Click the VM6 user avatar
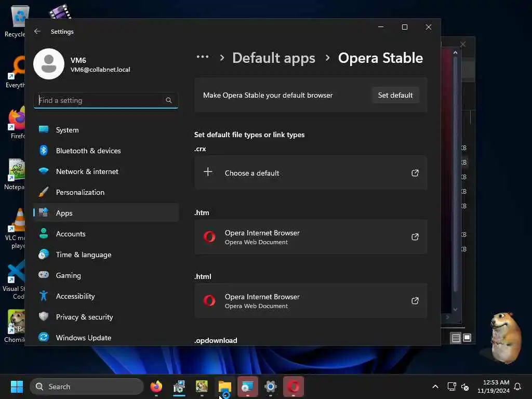532x399 pixels. click(49, 64)
